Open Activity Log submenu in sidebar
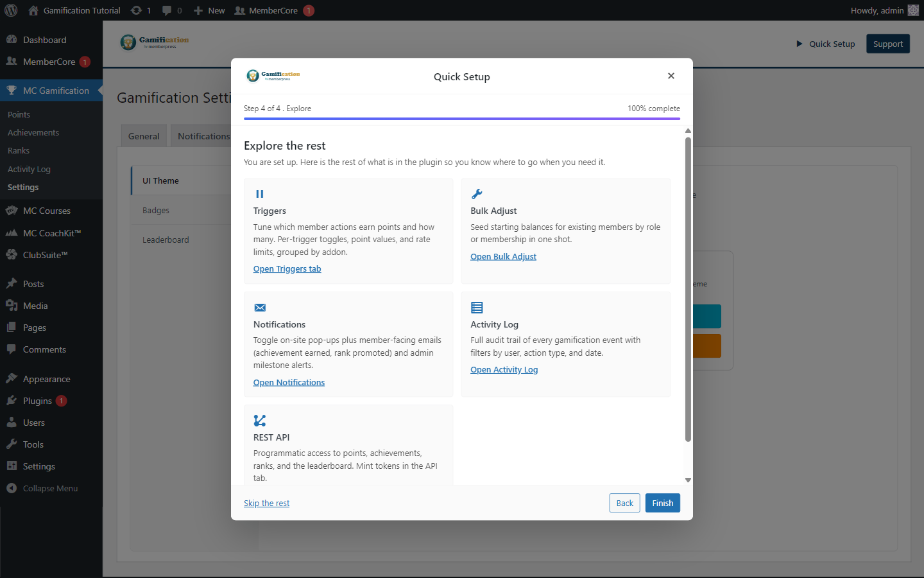The image size is (924, 578). coord(29,169)
